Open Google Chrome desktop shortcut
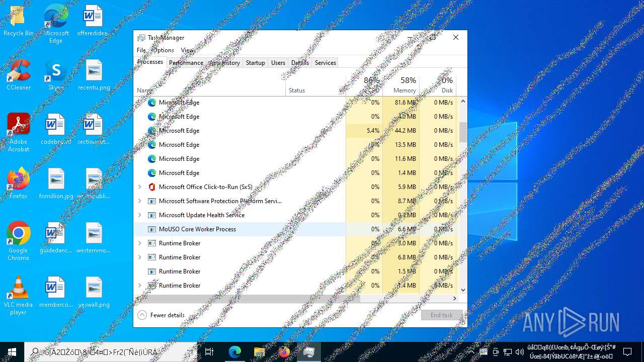This screenshot has height=362, width=644. coord(19,241)
